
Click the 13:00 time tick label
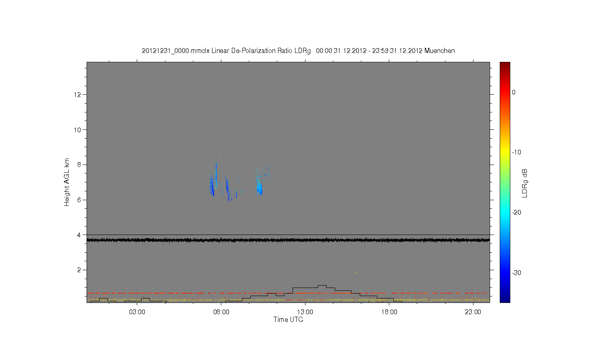tap(305, 312)
